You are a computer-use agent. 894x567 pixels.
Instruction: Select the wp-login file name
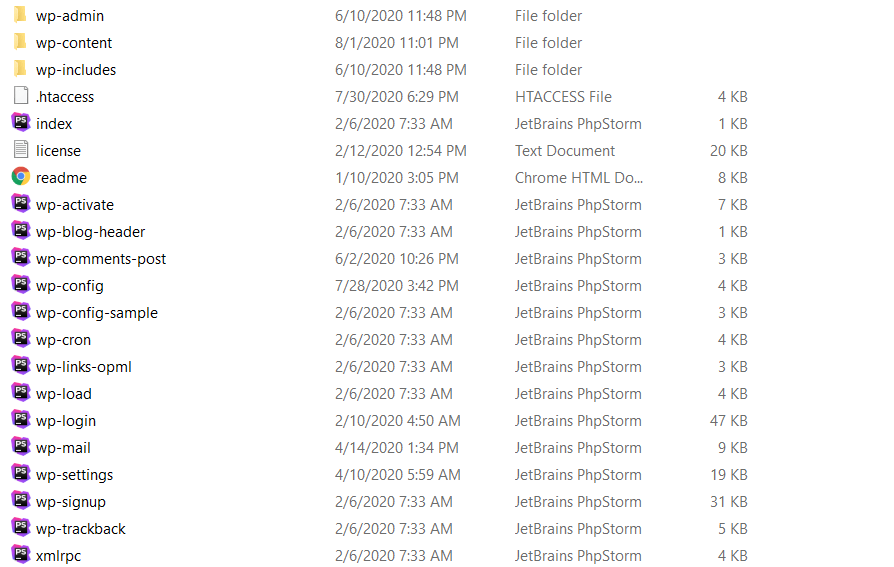coord(66,421)
